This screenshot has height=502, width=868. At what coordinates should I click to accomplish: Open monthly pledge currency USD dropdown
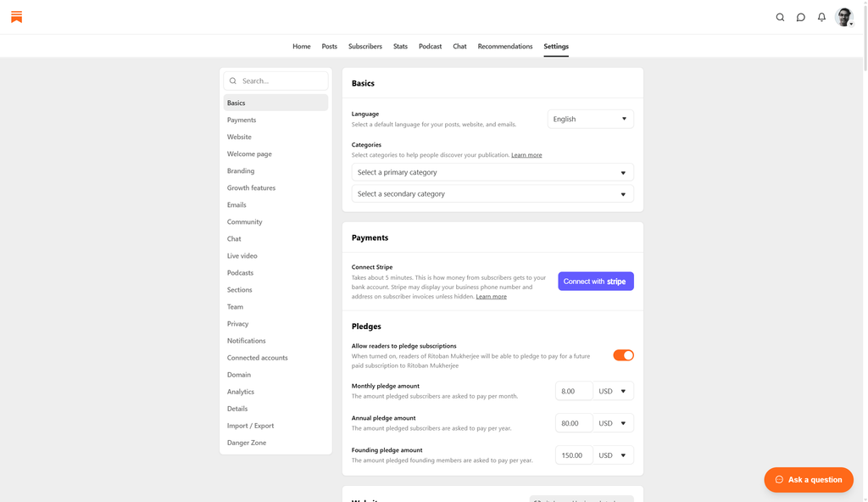coord(613,391)
